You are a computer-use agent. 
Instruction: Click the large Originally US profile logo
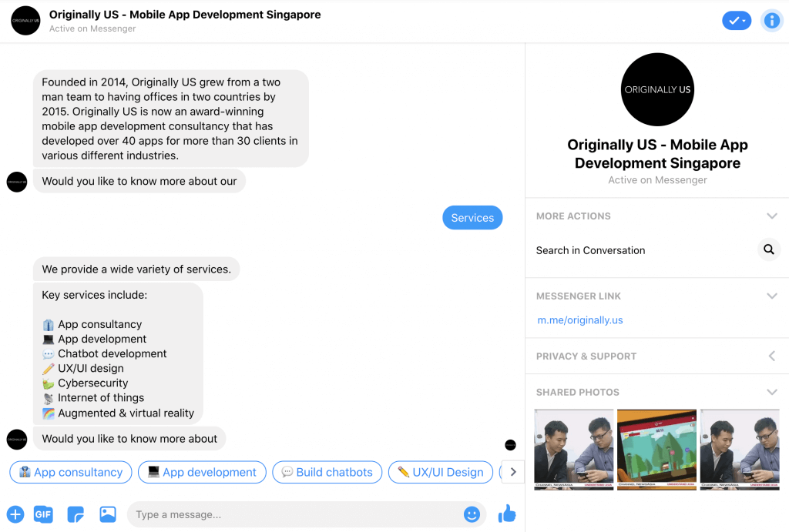click(657, 89)
